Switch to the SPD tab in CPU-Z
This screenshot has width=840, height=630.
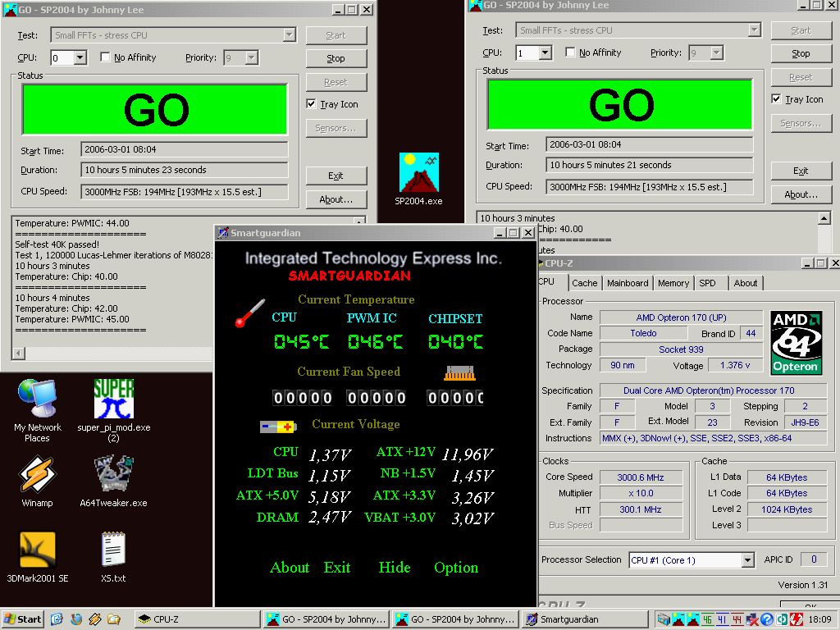(x=707, y=283)
